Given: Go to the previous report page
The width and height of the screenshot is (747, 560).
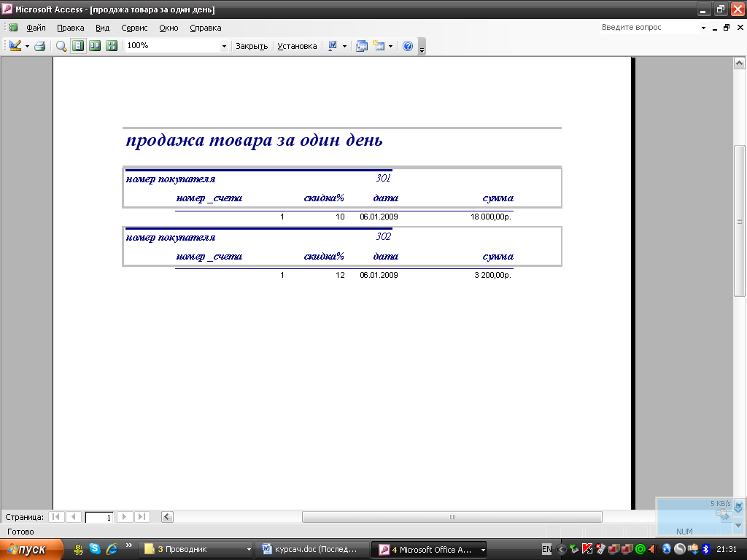Looking at the screenshot, I should pos(74,517).
